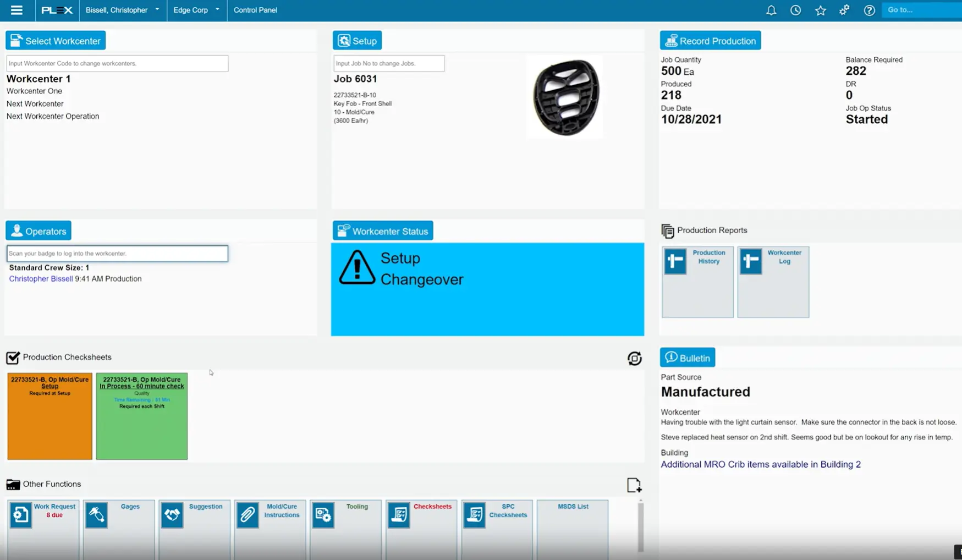This screenshot has width=962, height=560.
Task: Expand the Bissell, Christopher user dropdown
Action: 123,10
